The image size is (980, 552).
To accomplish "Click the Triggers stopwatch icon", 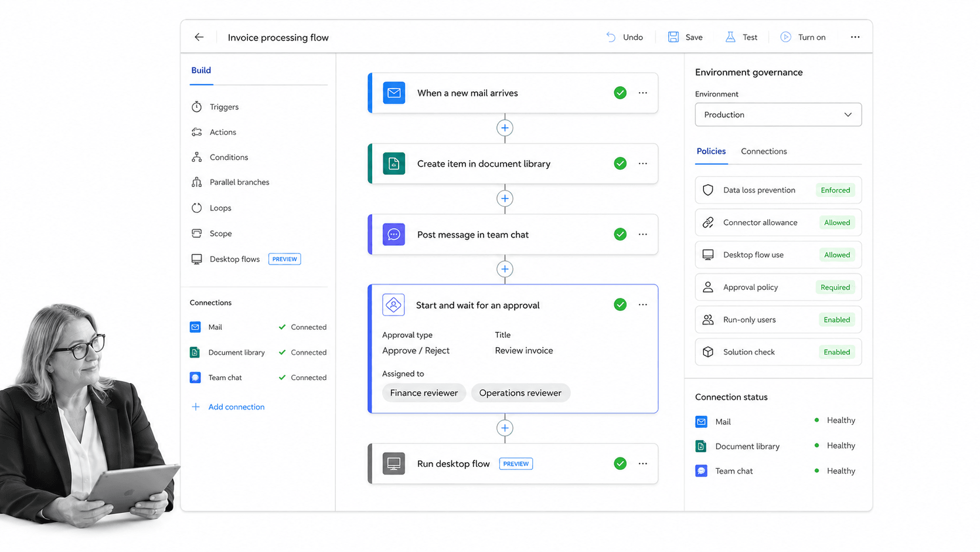I will point(196,107).
